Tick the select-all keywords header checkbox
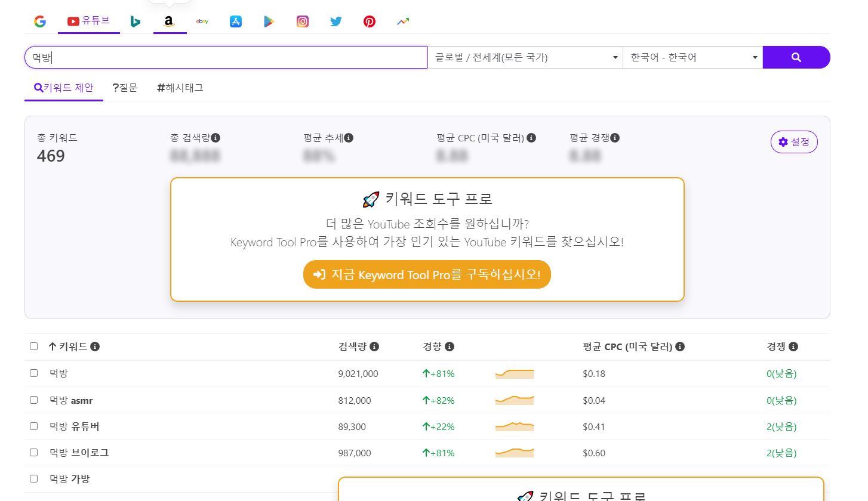 [x=34, y=347]
